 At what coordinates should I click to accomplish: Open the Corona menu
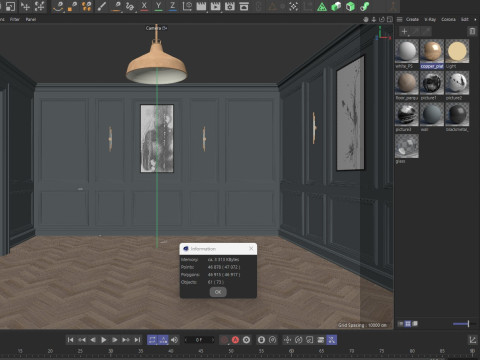pyautogui.click(x=448, y=19)
